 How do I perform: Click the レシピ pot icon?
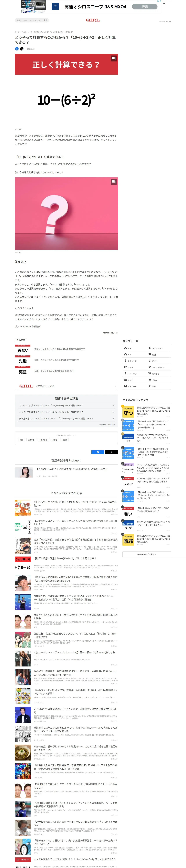(x=126, y=380)
